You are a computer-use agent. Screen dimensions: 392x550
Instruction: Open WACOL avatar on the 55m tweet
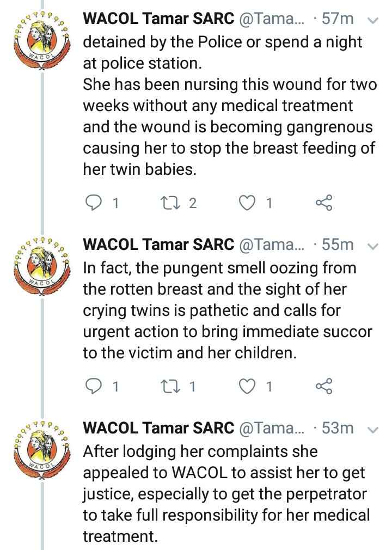tap(42, 267)
